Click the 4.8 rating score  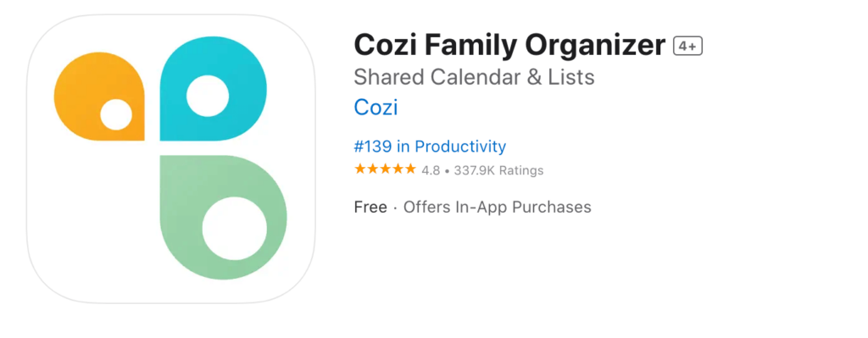coord(431,170)
